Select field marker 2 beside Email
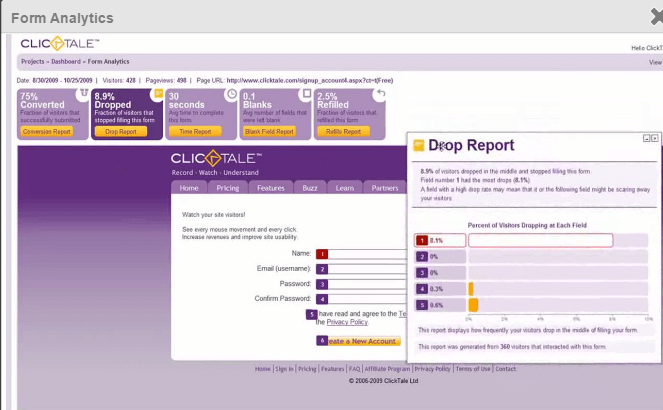The image size is (663, 410). pos(322,269)
